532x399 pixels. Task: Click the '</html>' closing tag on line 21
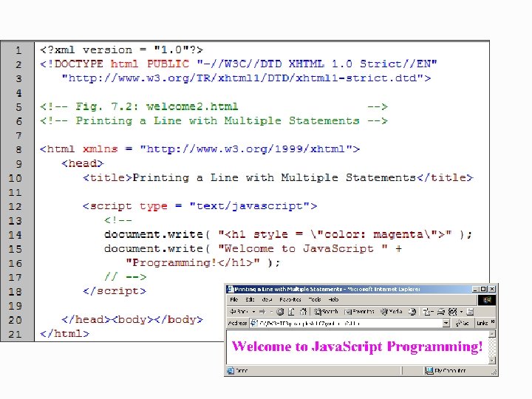64,333
